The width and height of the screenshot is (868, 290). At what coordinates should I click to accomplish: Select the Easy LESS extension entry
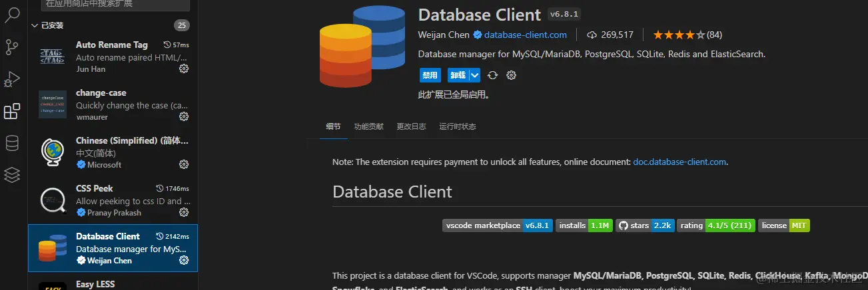pos(113,281)
